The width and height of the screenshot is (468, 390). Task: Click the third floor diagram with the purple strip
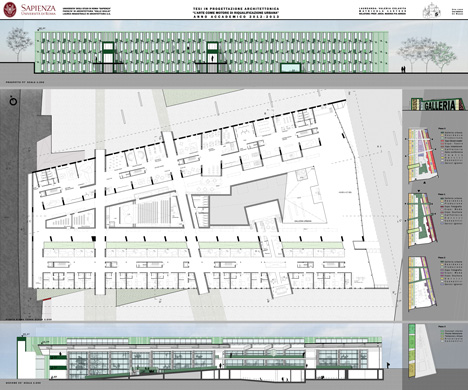(422, 284)
